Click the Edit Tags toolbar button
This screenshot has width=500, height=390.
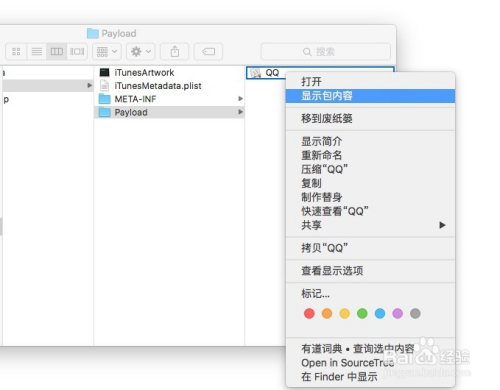(208, 52)
